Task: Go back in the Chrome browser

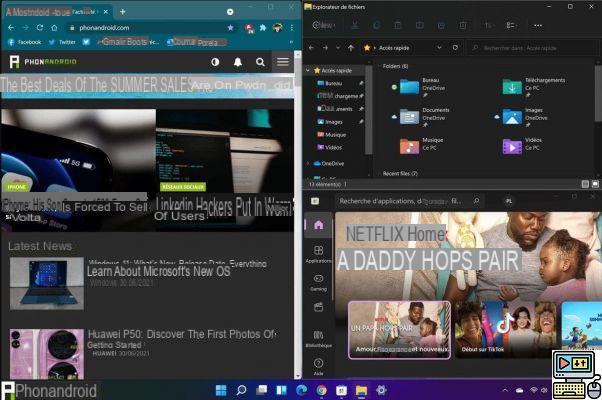Action: click(11, 28)
